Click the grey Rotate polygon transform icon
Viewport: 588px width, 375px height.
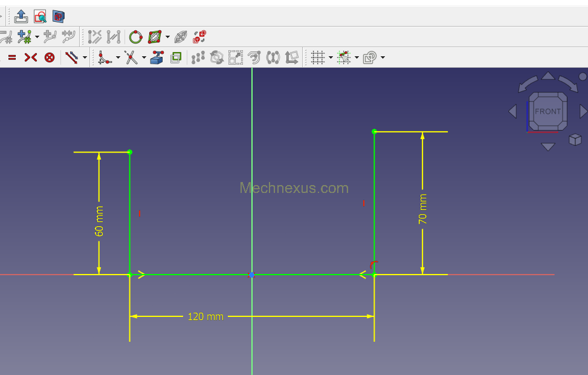point(217,57)
